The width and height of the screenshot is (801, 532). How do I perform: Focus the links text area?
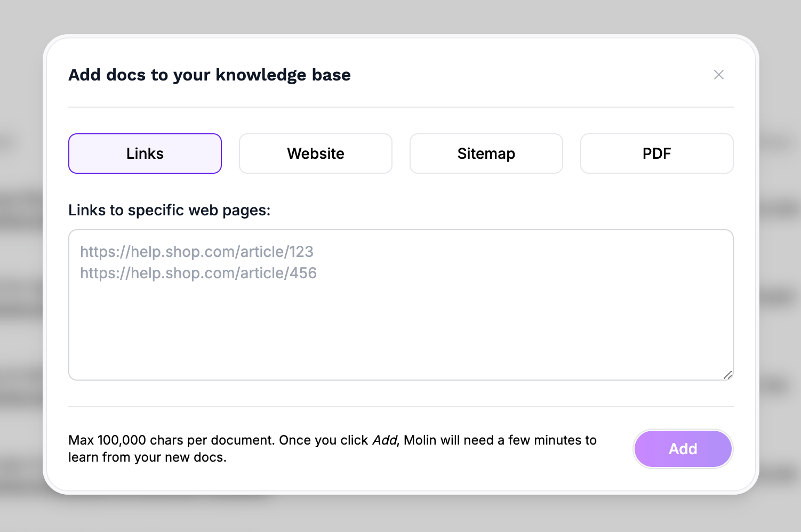click(401, 305)
